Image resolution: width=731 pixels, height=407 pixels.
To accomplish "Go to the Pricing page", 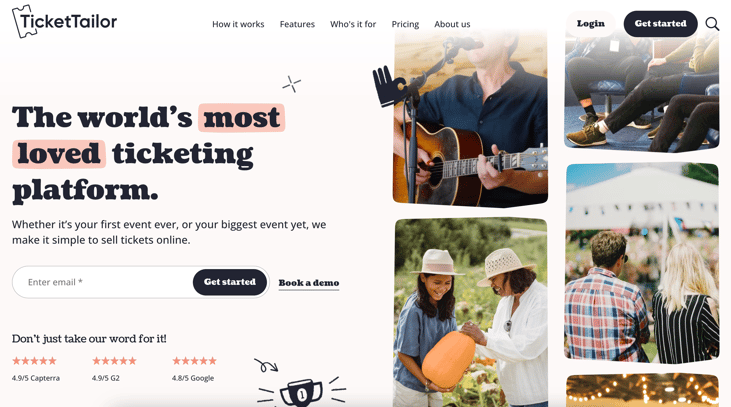I will tap(405, 24).
